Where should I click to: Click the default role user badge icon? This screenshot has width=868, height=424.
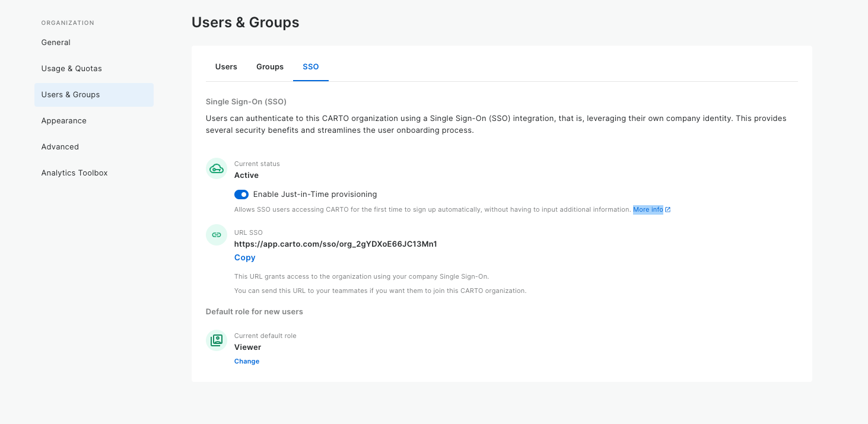point(217,340)
